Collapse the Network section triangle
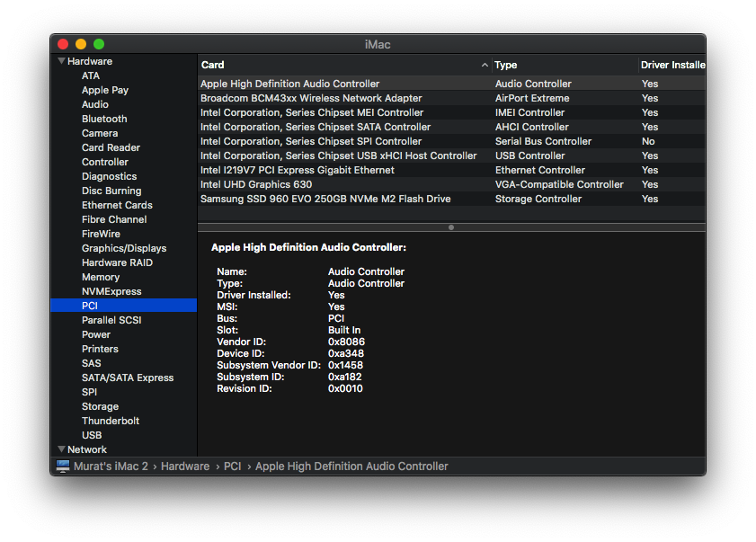This screenshot has height=542, width=756. 61,449
